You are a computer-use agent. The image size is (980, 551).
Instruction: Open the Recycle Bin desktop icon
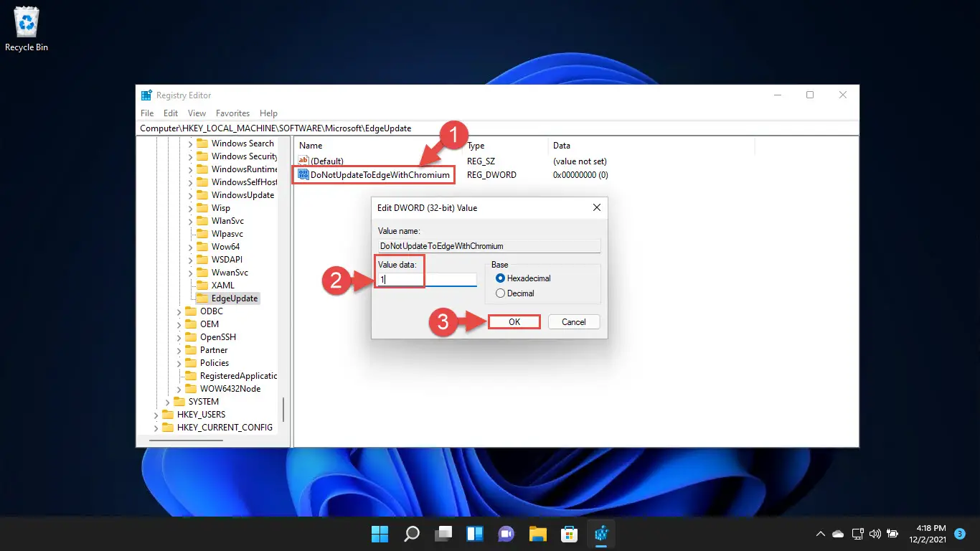pos(27,29)
